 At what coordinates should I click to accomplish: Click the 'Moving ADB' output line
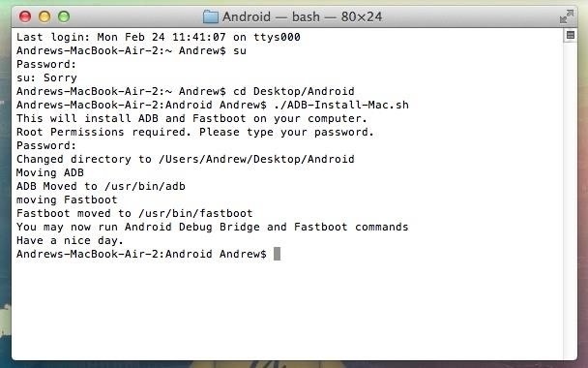point(50,172)
